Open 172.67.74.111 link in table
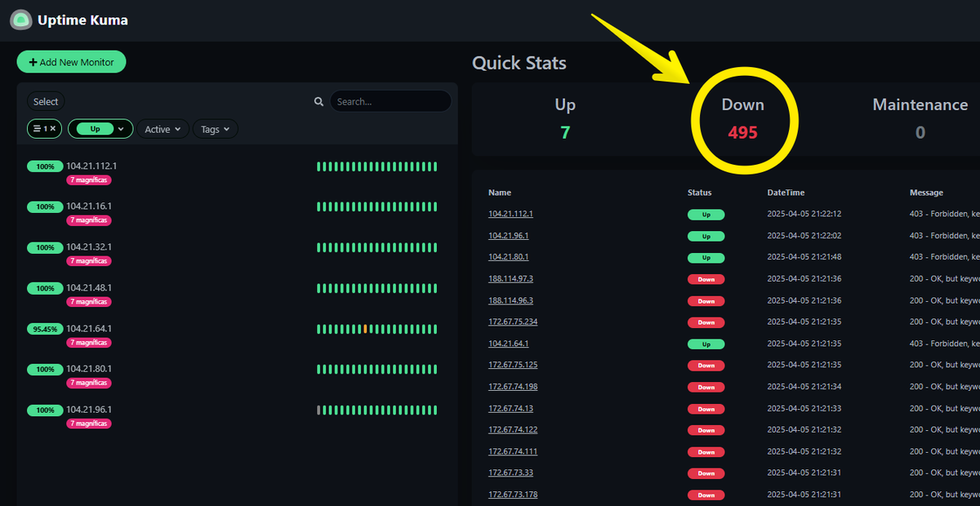Viewport: 980px width, 506px height. (513, 451)
